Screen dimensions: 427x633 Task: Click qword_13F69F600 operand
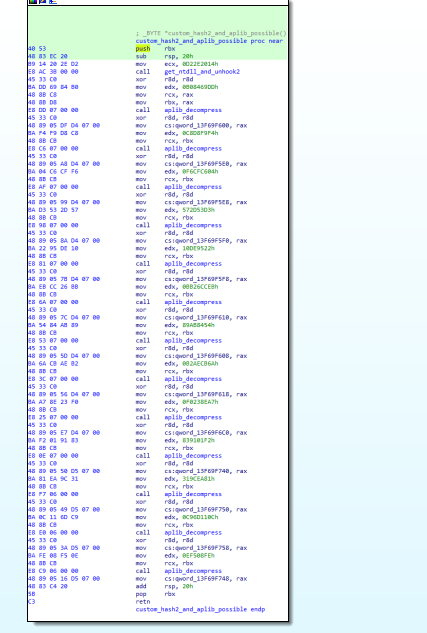199,126
